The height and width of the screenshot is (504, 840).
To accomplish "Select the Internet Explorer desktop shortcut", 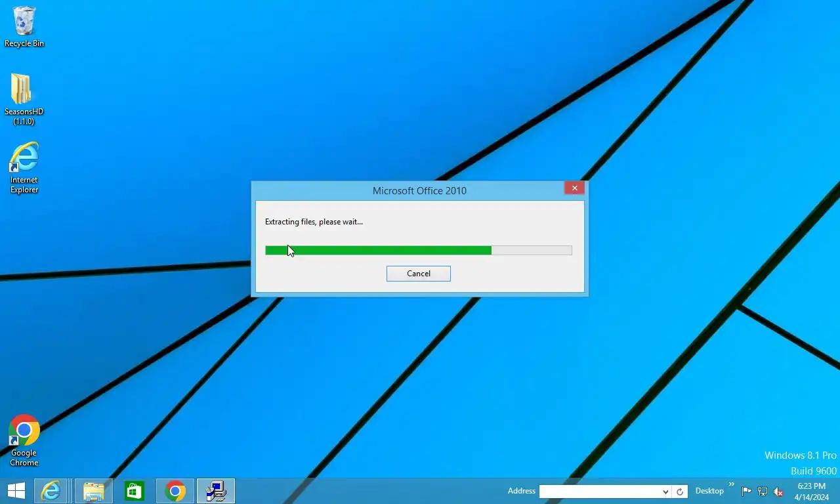I will (x=24, y=168).
